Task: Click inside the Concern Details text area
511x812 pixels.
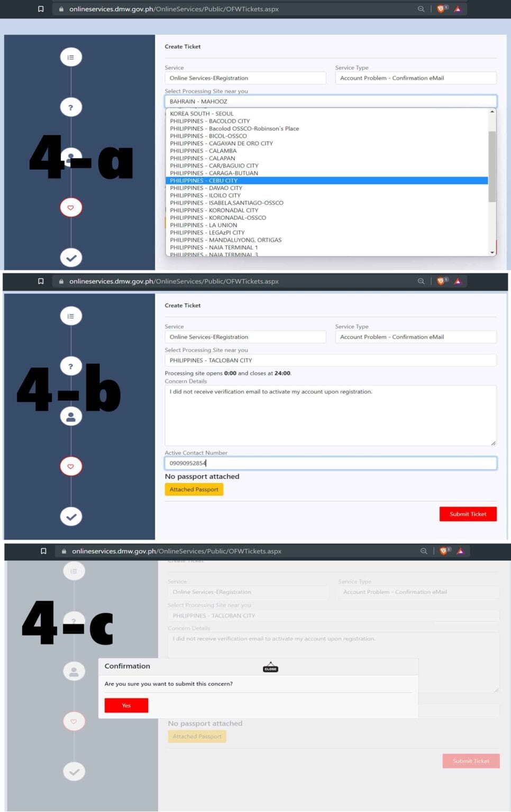Action: click(330, 415)
